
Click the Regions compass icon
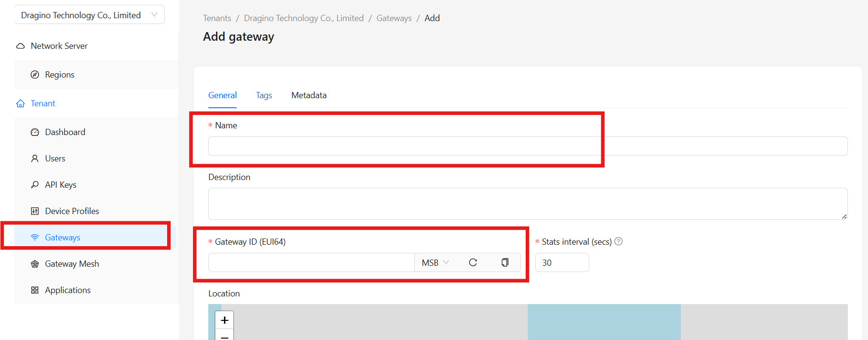[x=35, y=75]
